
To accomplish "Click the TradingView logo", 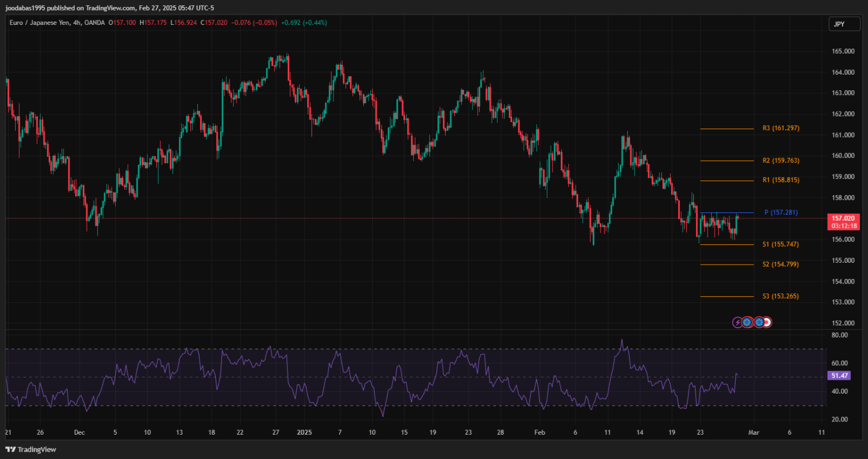I will click(x=31, y=449).
